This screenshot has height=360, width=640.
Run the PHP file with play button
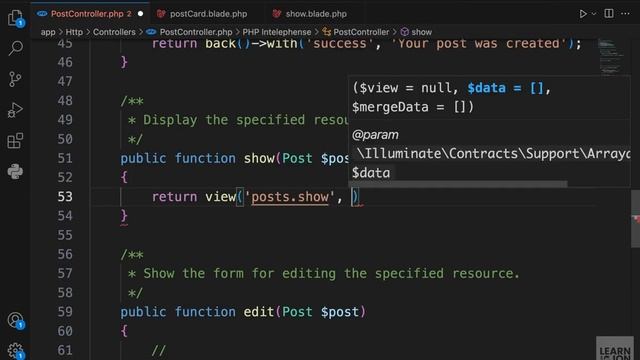[x=583, y=14]
